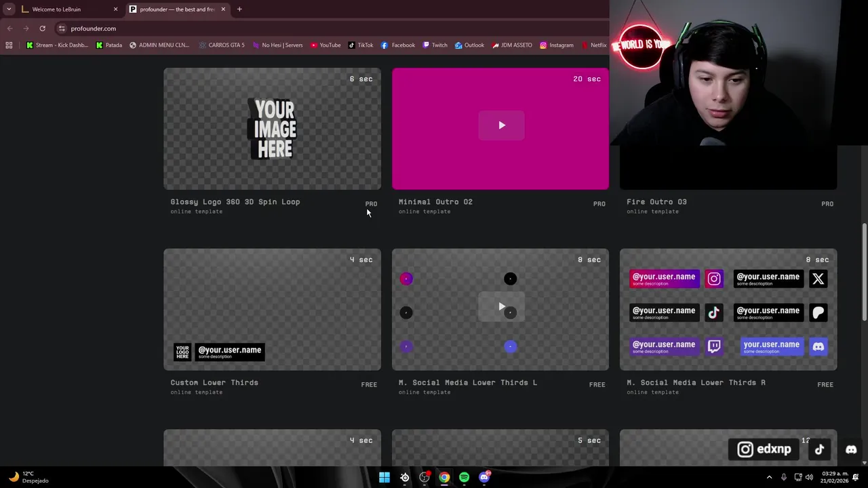Click M. Social Media Lower Thirds R title
This screenshot has height=488, width=868.
(696, 382)
